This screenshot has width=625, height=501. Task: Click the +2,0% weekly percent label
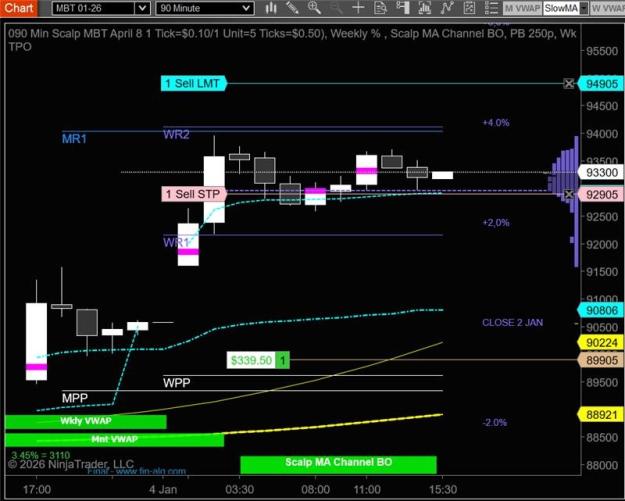tap(496, 222)
